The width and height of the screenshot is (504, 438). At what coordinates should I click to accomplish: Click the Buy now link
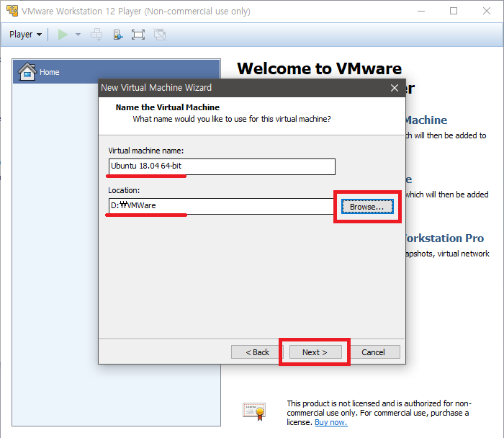click(330, 422)
